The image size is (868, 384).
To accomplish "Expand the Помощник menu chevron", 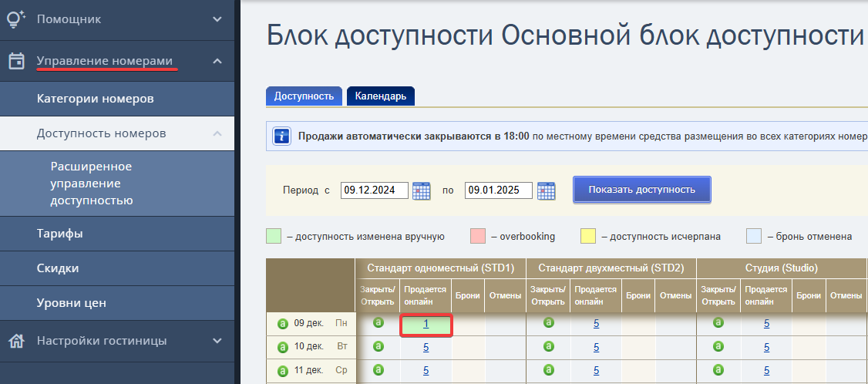I will (217, 19).
